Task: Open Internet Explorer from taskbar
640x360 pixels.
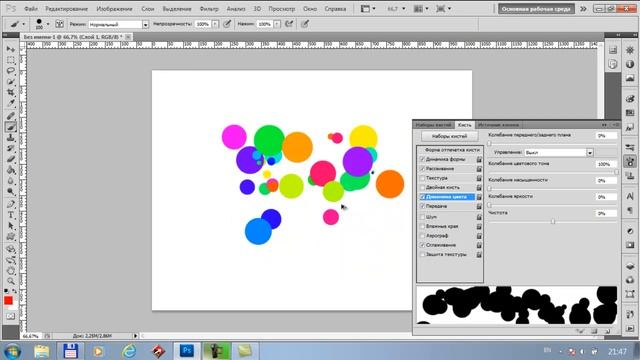Action: (129, 351)
